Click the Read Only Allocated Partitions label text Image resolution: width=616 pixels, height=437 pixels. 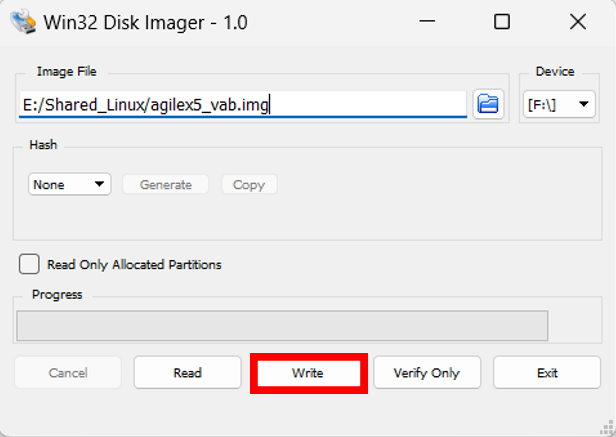[x=134, y=265]
